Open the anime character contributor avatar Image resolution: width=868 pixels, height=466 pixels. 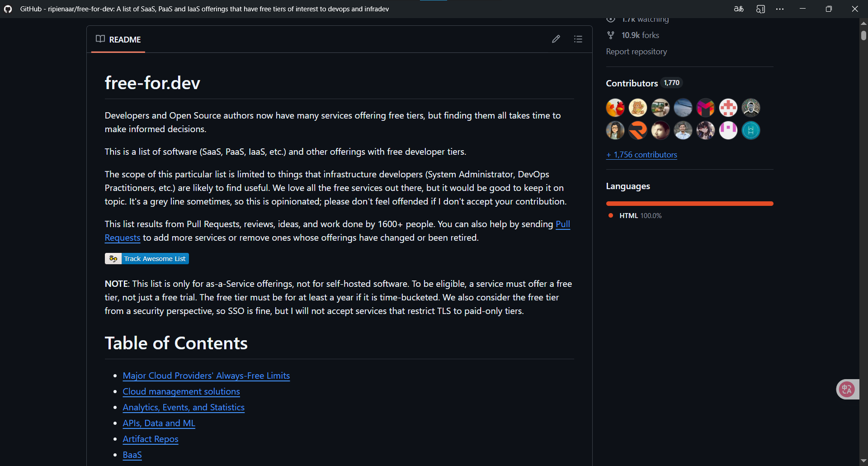706,130
